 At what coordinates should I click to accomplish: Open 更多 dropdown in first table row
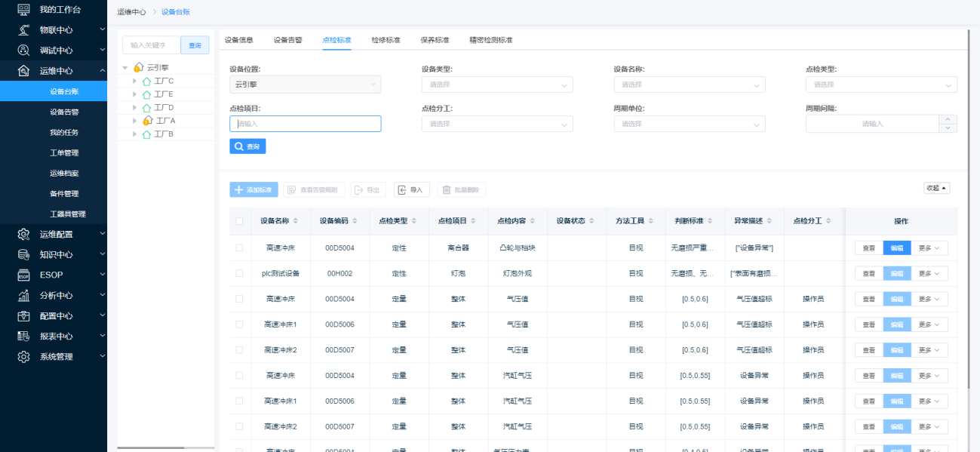point(929,248)
